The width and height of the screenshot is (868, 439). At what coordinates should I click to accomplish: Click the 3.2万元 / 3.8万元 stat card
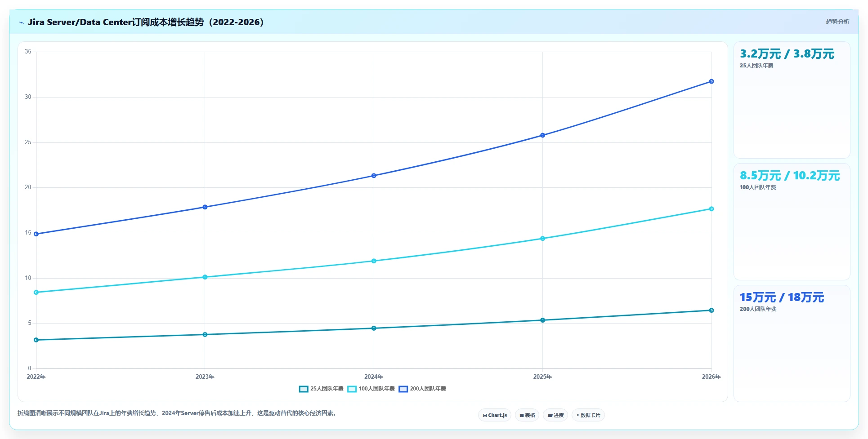792,100
